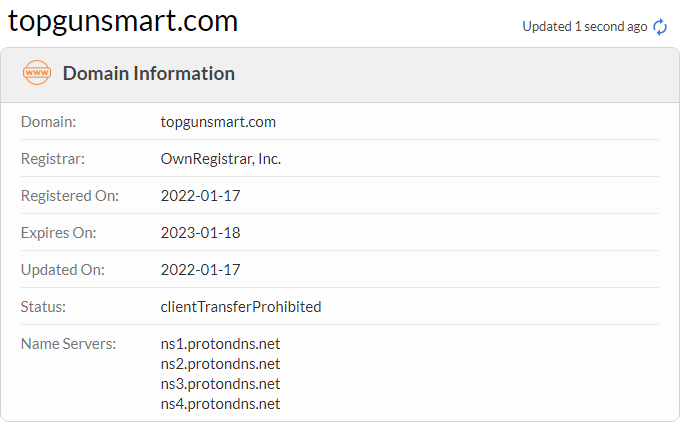Click the blue refresh arrows icon

pyautogui.click(x=660, y=27)
